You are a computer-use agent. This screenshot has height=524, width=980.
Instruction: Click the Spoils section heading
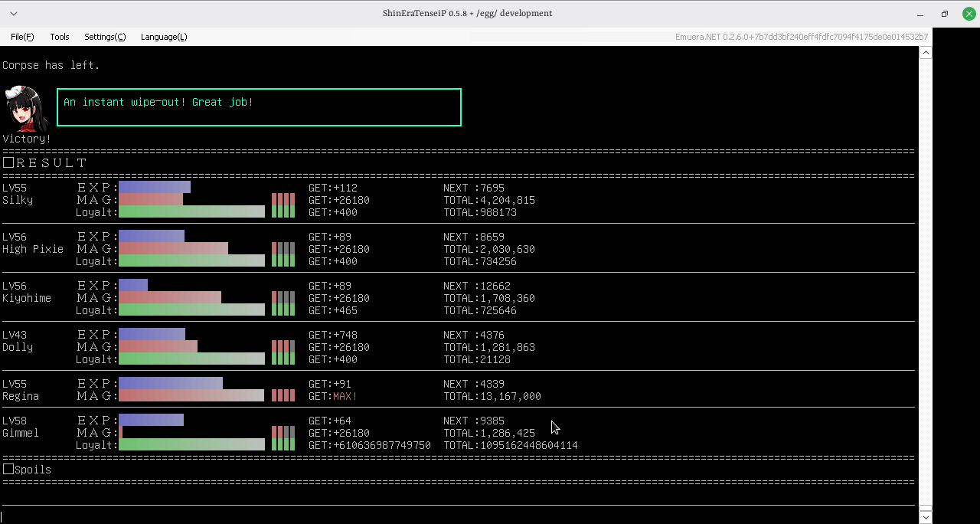tap(27, 470)
